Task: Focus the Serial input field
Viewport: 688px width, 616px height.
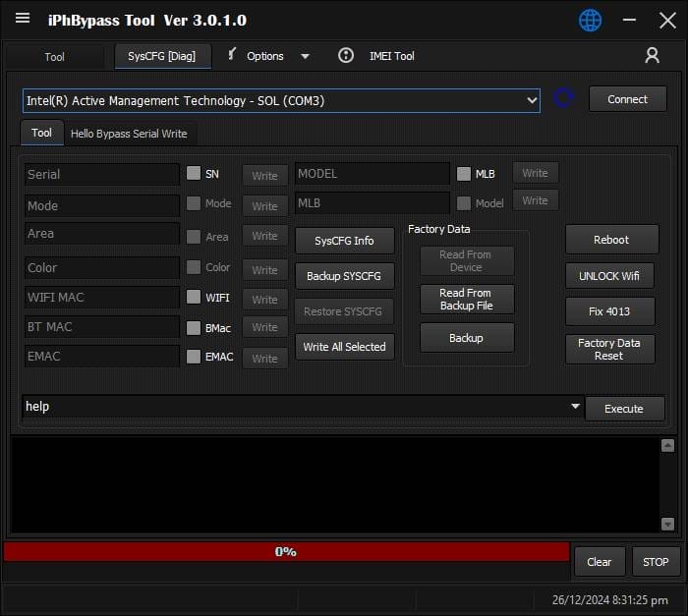Action: 102,174
